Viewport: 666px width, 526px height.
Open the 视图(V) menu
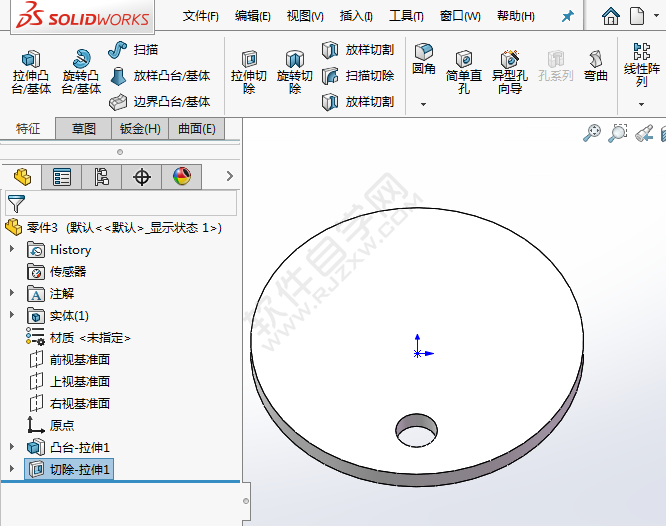pyautogui.click(x=305, y=16)
